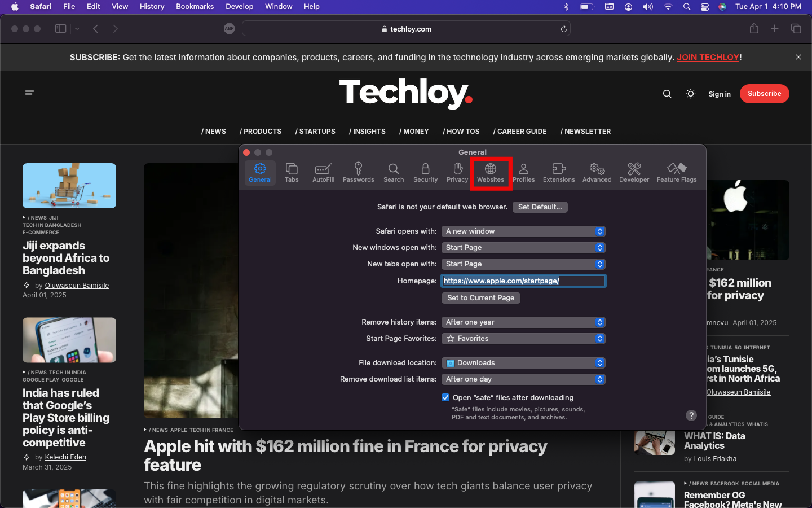Screen dimensions: 812x508
Task: Open the Apple $162 million fine headline
Action: point(345,456)
